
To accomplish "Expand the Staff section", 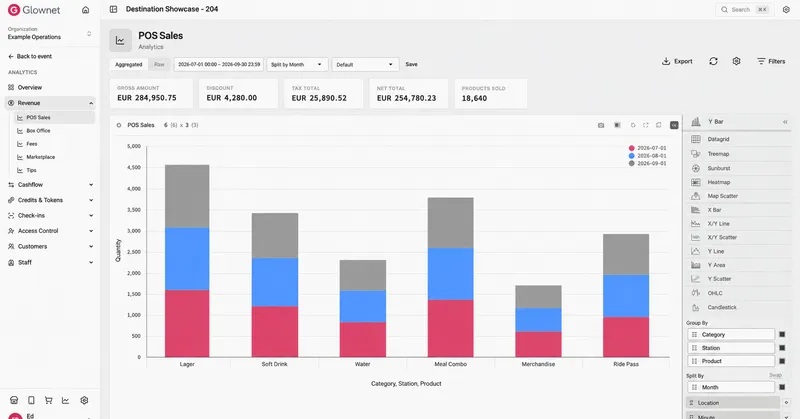I will [x=49, y=262].
